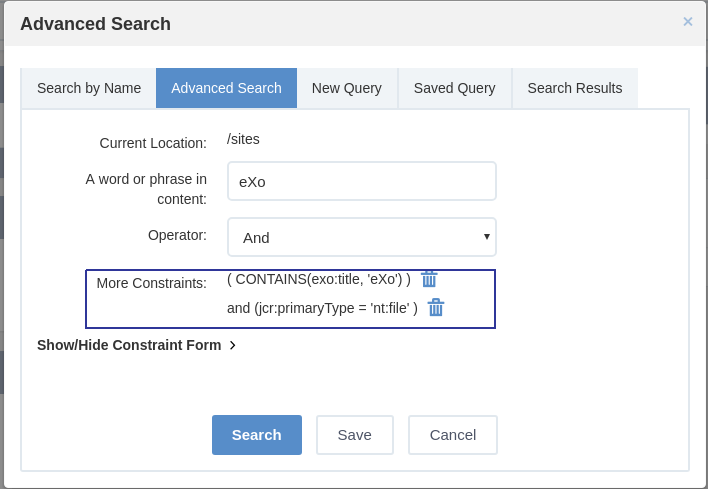
Task: Delete the CONTAINS exo:title constraint
Action: coord(429,279)
